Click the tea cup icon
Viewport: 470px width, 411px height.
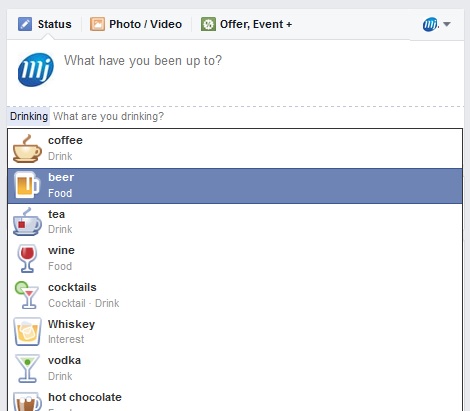coord(27,222)
